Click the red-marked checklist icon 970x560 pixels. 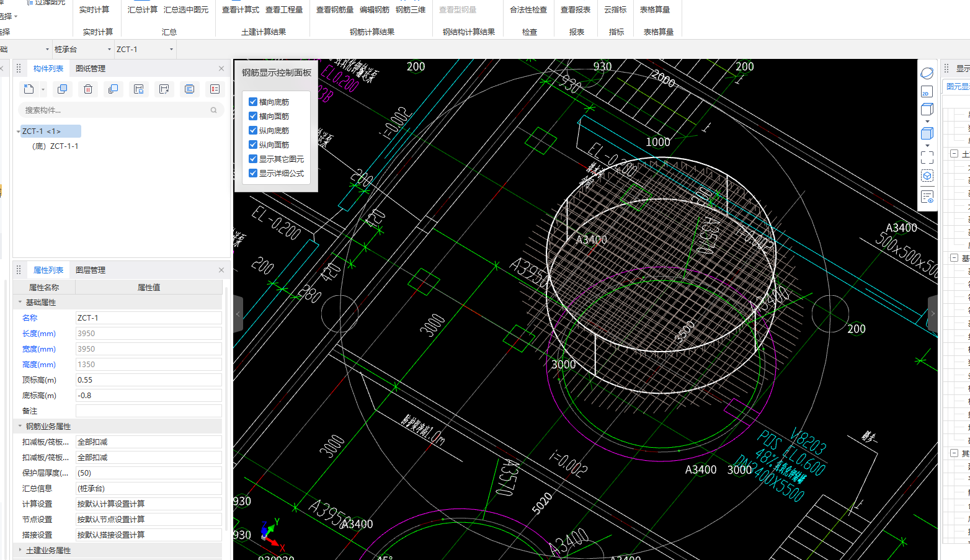pyautogui.click(x=215, y=89)
